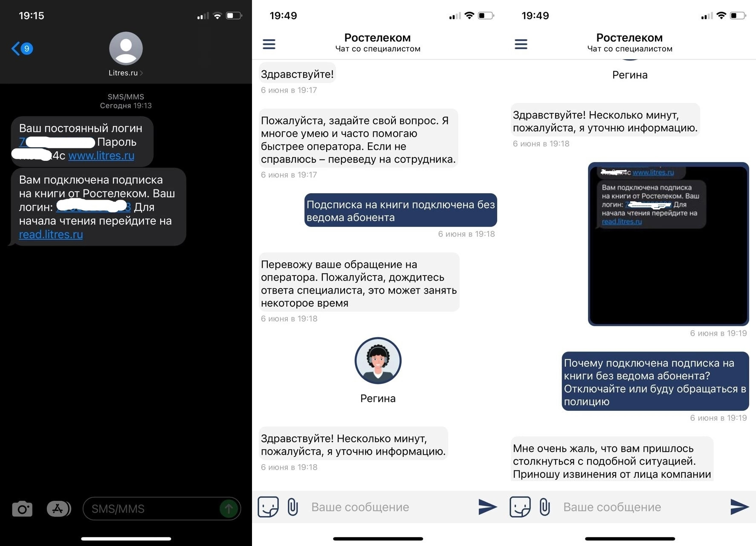The image size is (756, 546).
Task: Open the read.litres.ru link in SMS
Action: coord(51,234)
